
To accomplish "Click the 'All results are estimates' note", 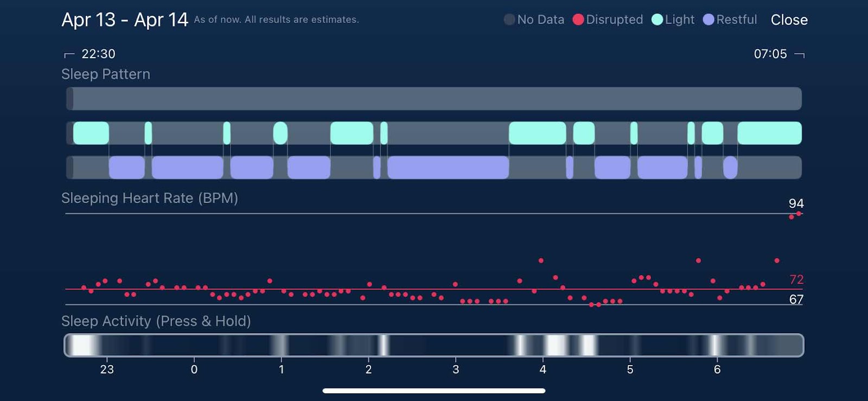I will pyautogui.click(x=302, y=20).
